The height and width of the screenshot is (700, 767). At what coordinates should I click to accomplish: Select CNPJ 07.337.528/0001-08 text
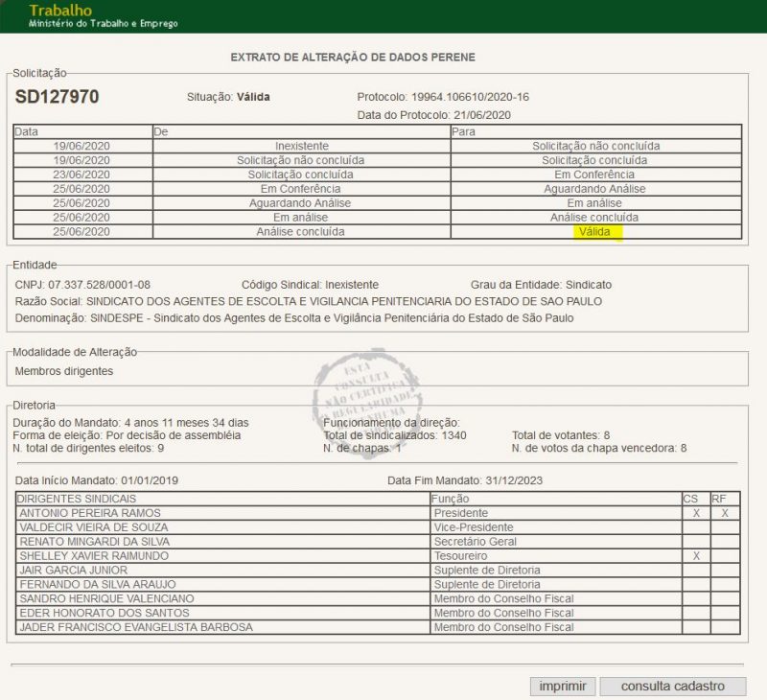pyautogui.click(x=82, y=285)
